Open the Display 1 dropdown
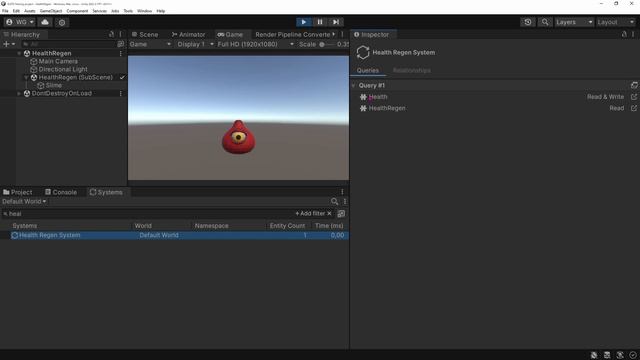This screenshot has width=640, height=360. (195, 44)
